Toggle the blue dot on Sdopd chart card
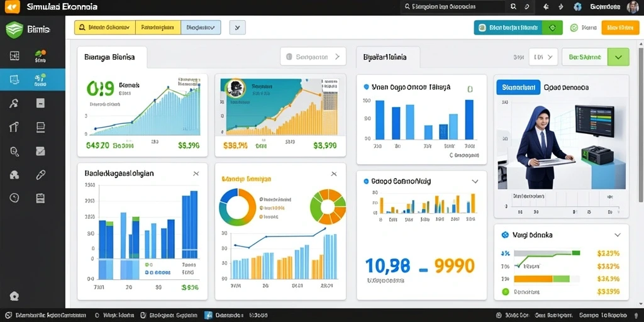This screenshot has width=644, height=322. (367, 180)
